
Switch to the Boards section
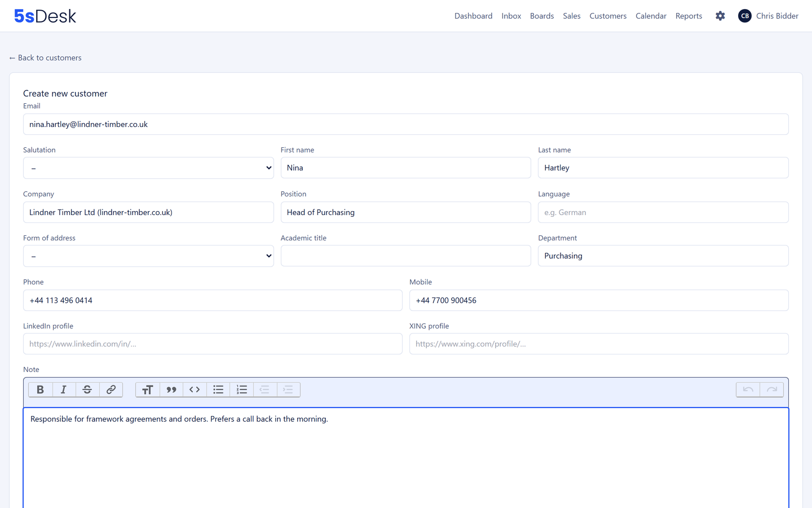[x=542, y=16]
